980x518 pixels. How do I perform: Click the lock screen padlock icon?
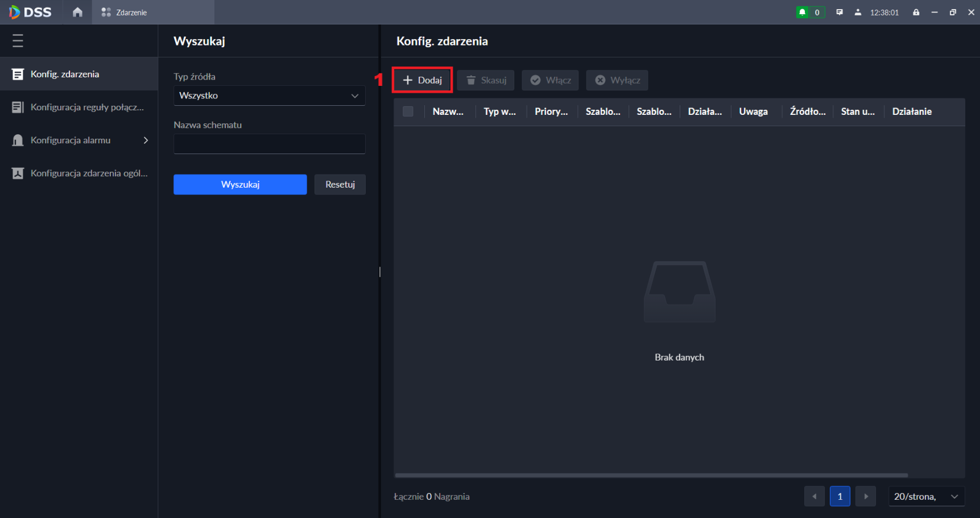tap(916, 12)
